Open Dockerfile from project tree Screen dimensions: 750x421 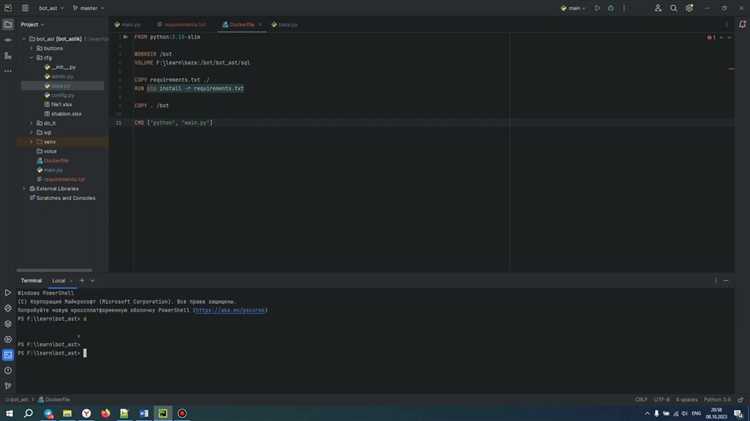53,161
